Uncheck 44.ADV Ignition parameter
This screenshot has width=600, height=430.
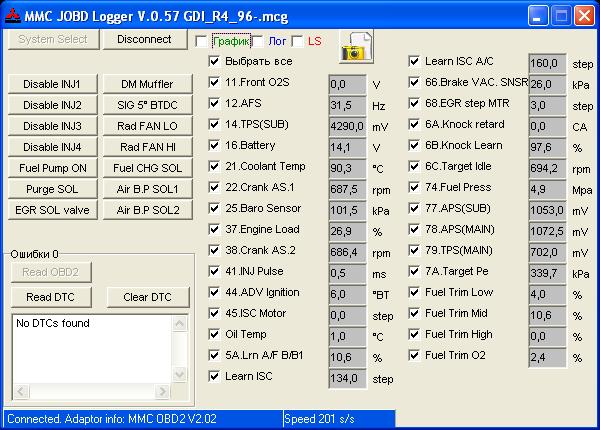(x=214, y=293)
